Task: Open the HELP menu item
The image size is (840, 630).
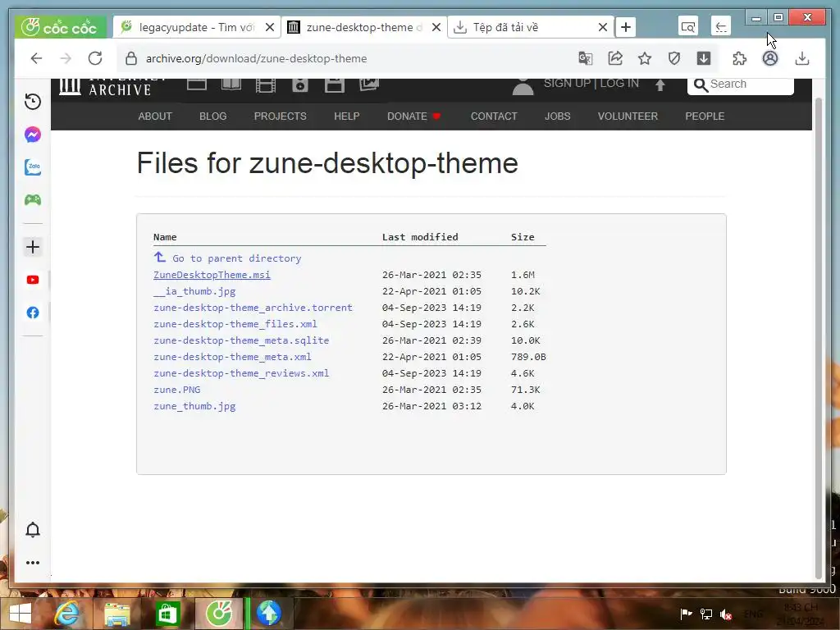Action: click(x=347, y=116)
